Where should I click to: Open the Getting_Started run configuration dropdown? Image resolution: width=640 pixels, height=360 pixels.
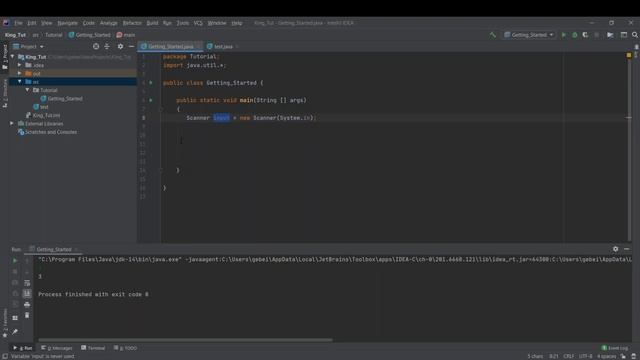529,35
